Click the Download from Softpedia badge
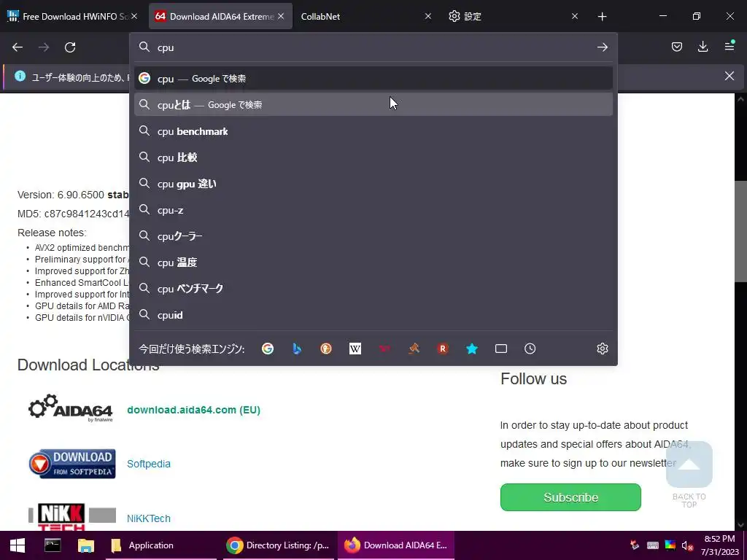 [72, 463]
